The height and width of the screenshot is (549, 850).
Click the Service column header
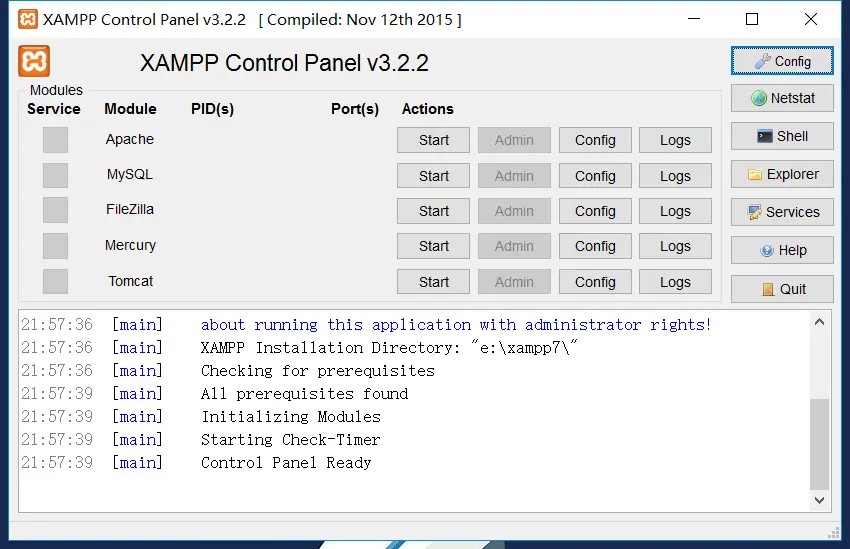pos(54,109)
